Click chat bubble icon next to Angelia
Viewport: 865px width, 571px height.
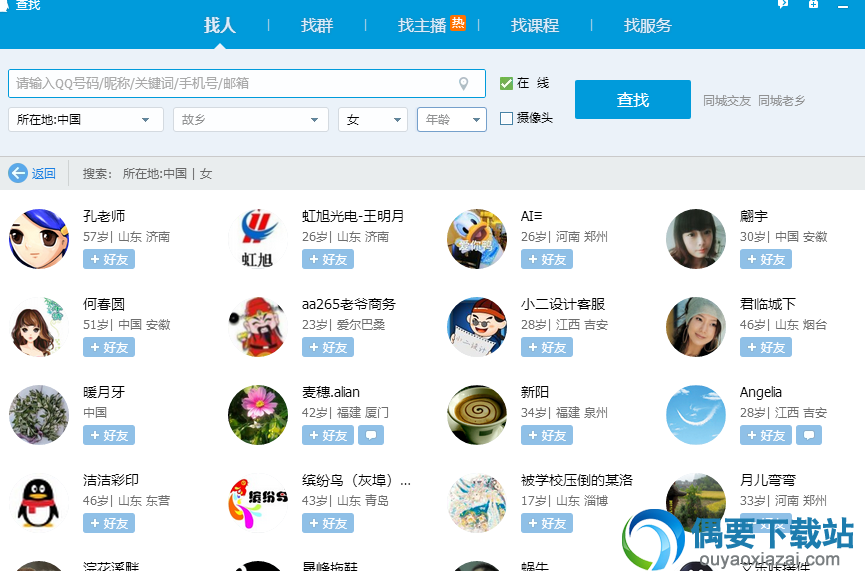click(809, 435)
